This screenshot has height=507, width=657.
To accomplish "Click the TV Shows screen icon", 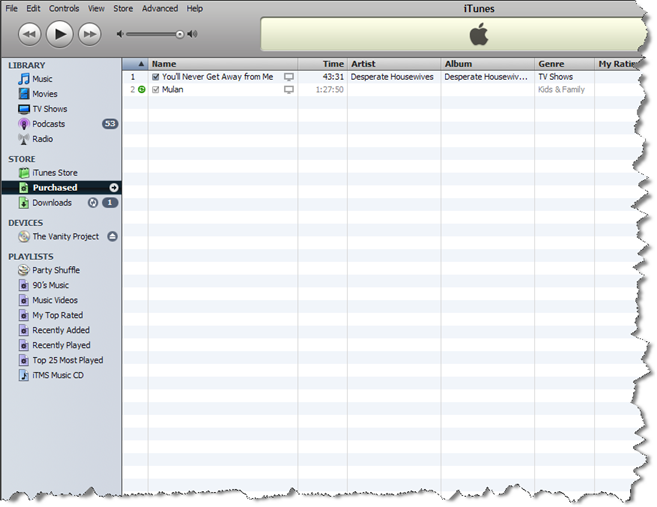I will coord(24,109).
